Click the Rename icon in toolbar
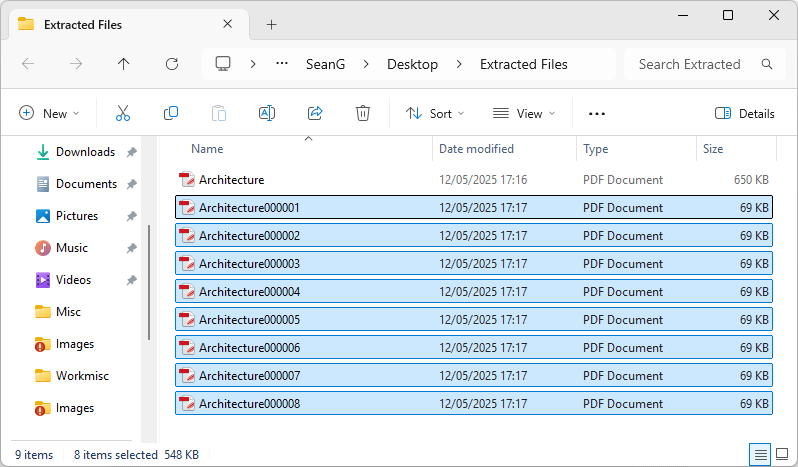 (267, 113)
